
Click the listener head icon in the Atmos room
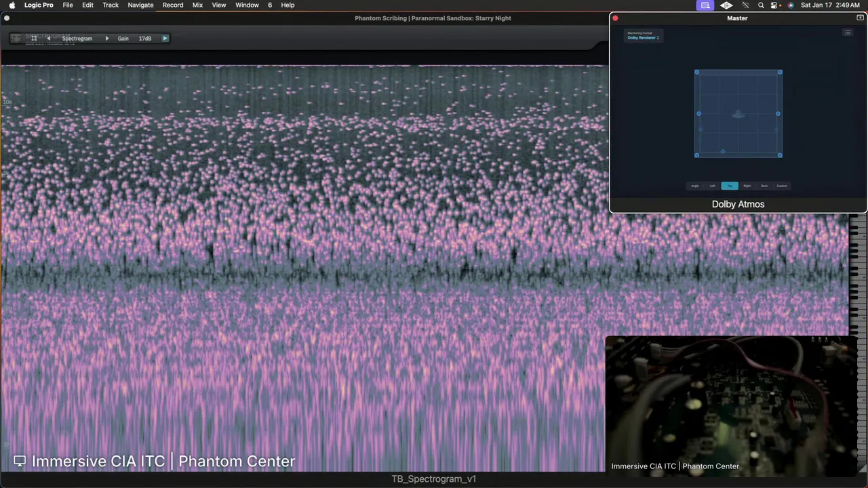tap(738, 115)
